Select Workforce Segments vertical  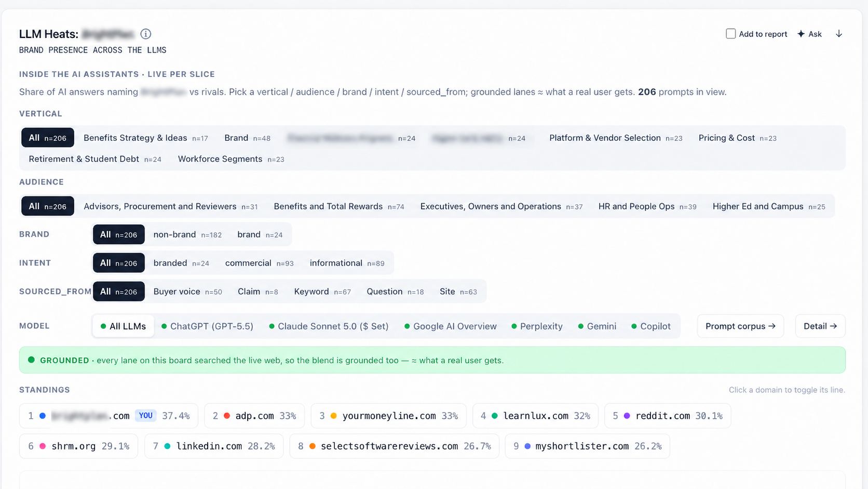[x=231, y=159]
